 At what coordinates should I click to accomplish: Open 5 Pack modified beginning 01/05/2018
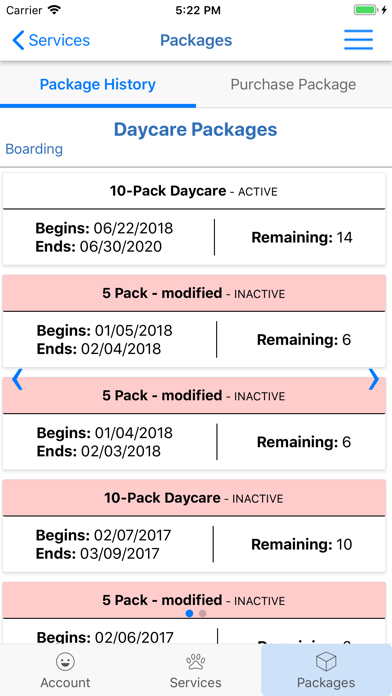coord(194,321)
